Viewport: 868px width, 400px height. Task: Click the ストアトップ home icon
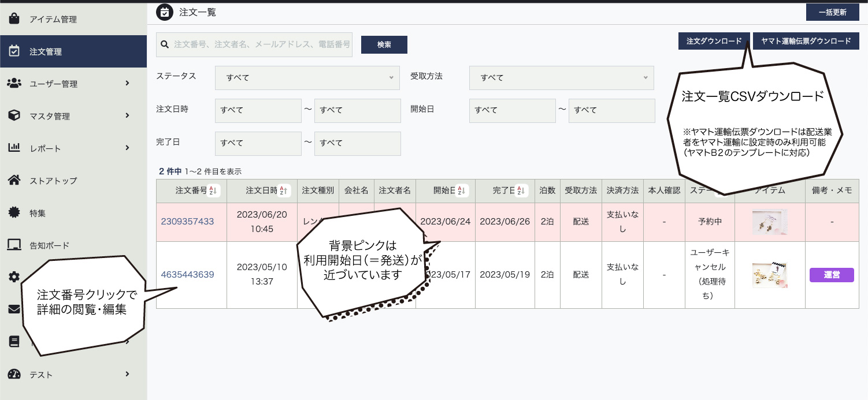click(14, 181)
